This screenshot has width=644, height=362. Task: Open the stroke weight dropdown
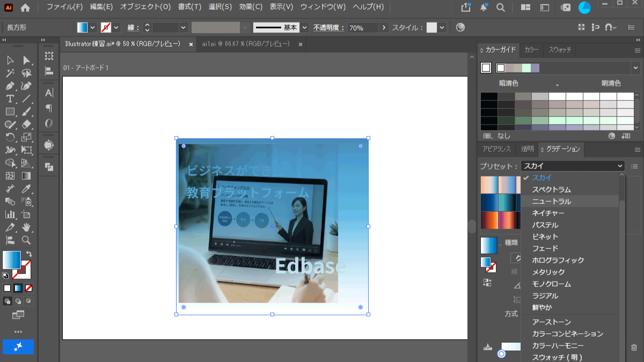pos(183,27)
